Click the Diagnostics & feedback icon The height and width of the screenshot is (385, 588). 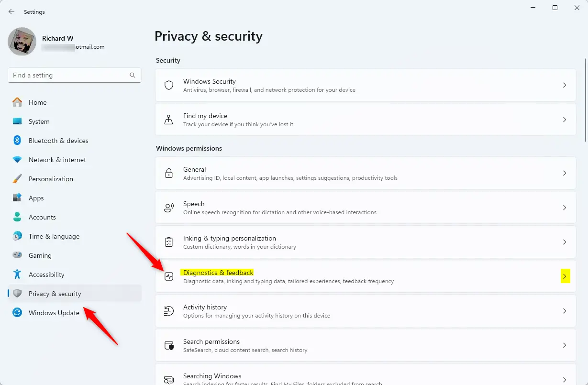click(169, 276)
